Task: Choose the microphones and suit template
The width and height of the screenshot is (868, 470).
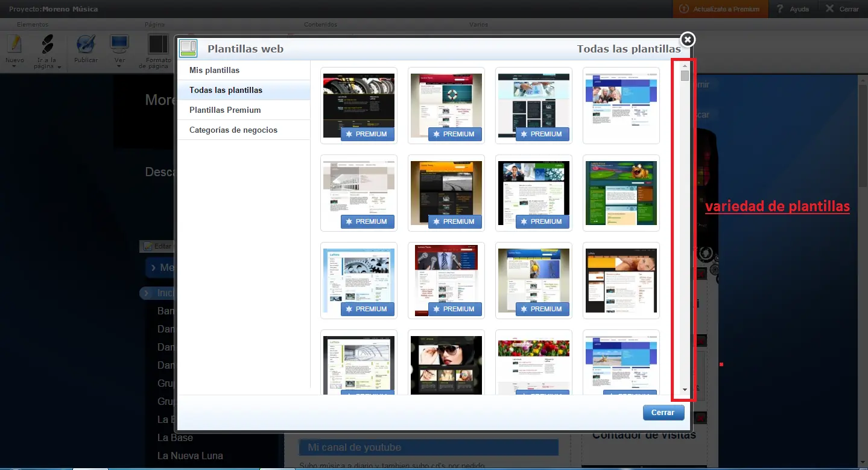Action: click(446, 281)
